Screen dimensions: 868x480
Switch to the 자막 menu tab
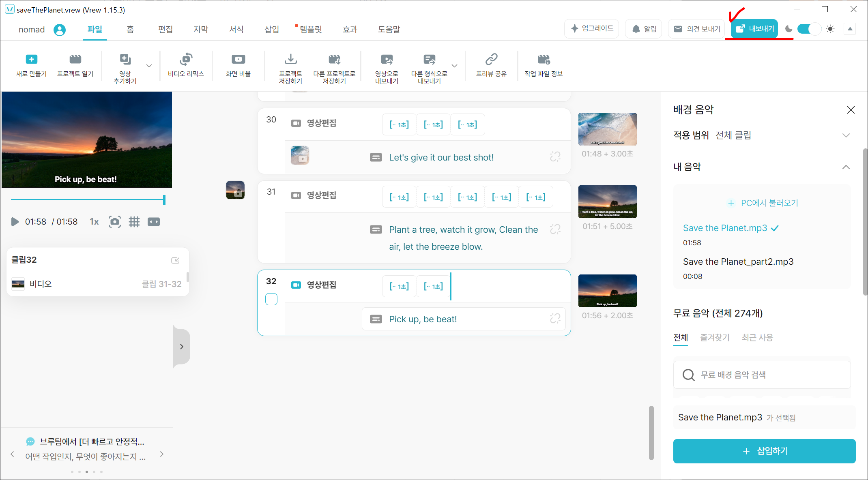201,29
